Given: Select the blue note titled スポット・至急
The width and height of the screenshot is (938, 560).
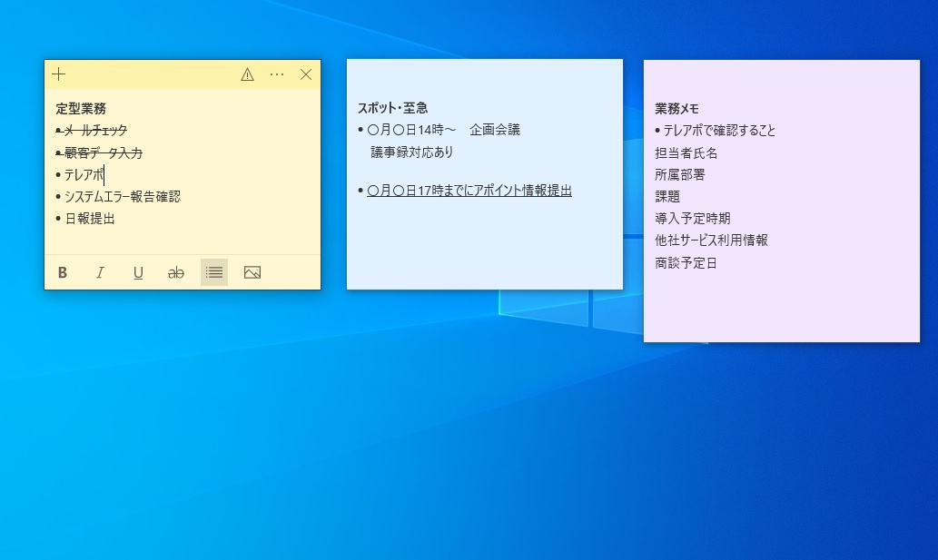Looking at the screenshot, I should [392, 108].
